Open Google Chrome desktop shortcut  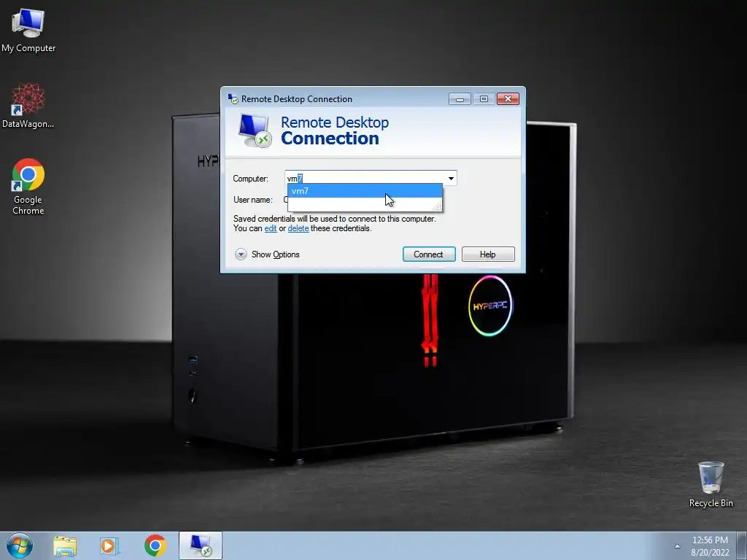point(28,187)
